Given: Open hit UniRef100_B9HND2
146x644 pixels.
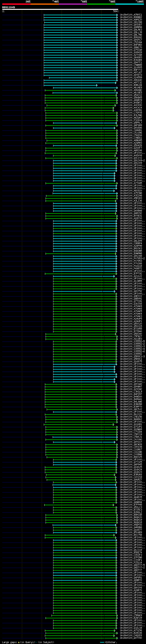Looking at the screenshot, I should point(131,17).
